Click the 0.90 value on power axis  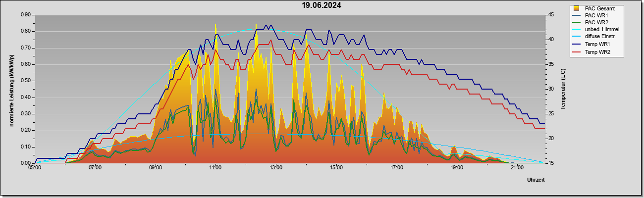click(26, 15)
